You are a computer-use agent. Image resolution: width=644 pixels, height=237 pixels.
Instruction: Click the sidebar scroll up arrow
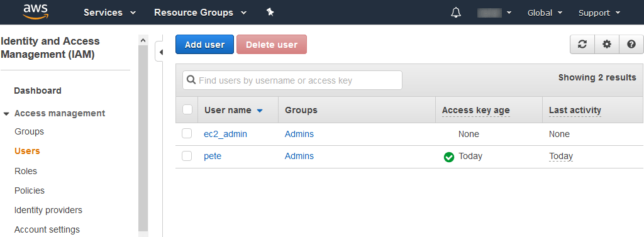click(x=143, y=40)
